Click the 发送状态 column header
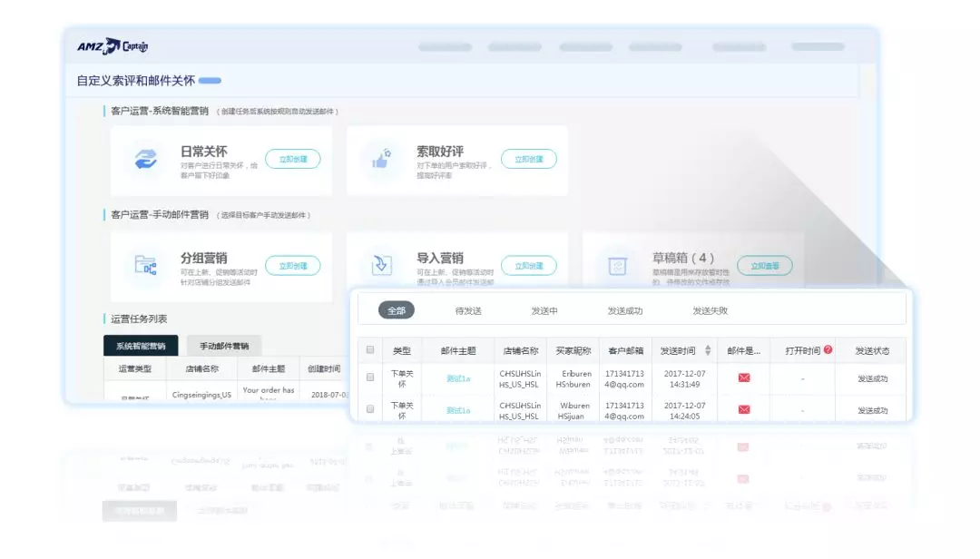This screenshot has height=559, width=980. point(873,351)
